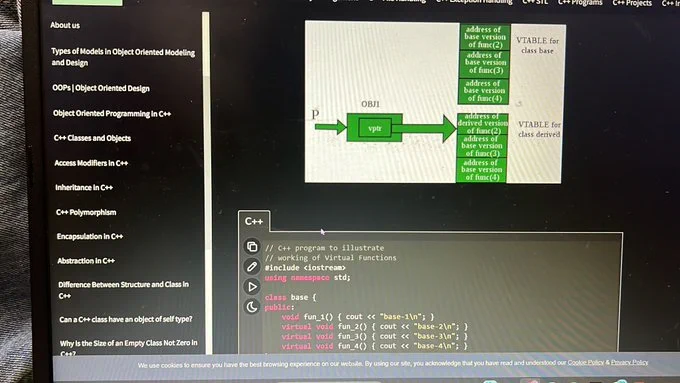Screen dimensions: 680x383
Task: Run the C++ code with play icon
Action: [x=252, y=286]
